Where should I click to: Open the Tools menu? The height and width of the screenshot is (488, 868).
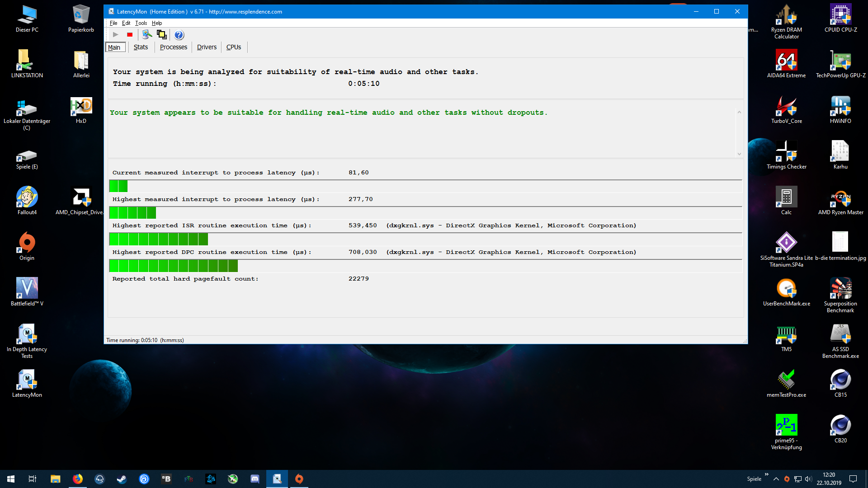pyautogui.click(x=141, y=23)
